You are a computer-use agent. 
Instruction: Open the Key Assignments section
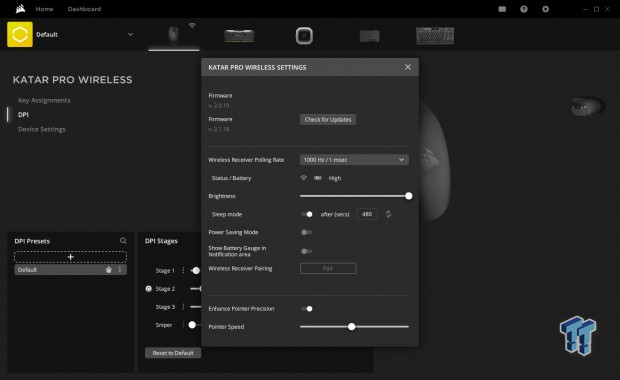pyautogui.click(x=44, y=100)
